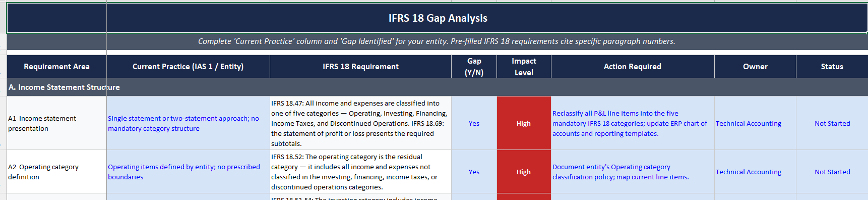Select the IFRS 18 Gap Analysis title cell

437,18
